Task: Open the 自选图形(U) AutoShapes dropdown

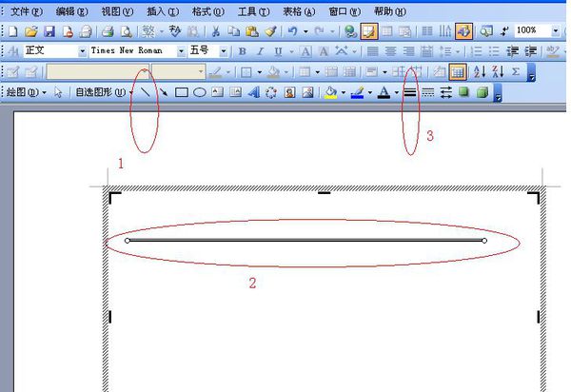Action: 104,92
